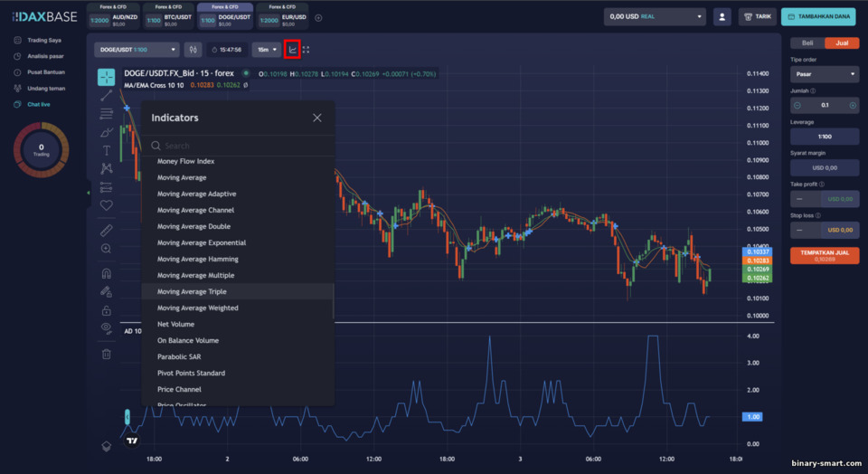Toggle lock all drawing tools
This screenshot has width=868, height=474.
[107, 310]
